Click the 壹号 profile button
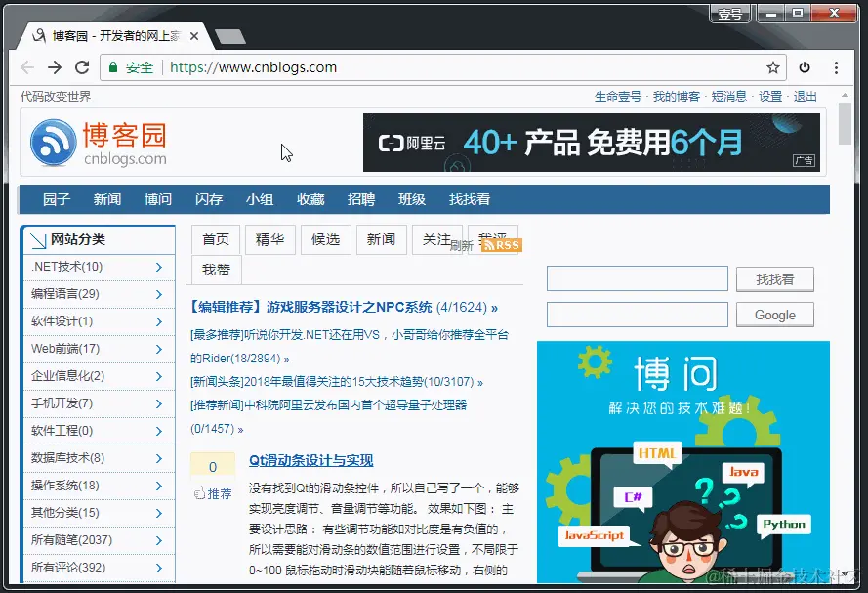The width and height of the screenshot is (868, 593). click(729, 14)
